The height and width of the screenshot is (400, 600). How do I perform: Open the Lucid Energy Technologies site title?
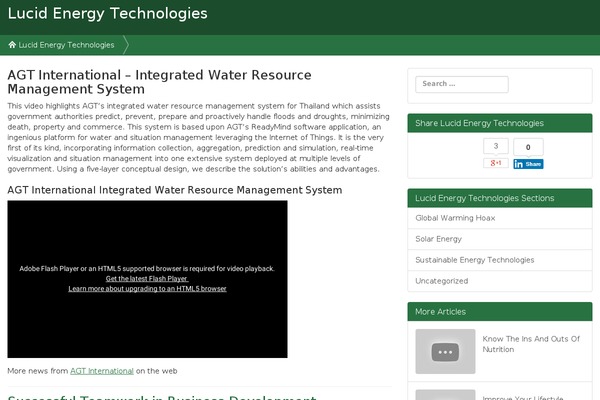[108, 13]
